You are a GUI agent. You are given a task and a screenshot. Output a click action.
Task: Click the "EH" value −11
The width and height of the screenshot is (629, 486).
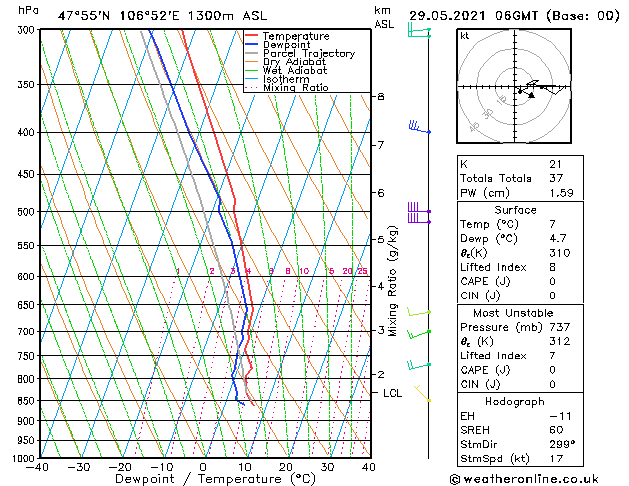pyautogui.click(x=560, y=416)
